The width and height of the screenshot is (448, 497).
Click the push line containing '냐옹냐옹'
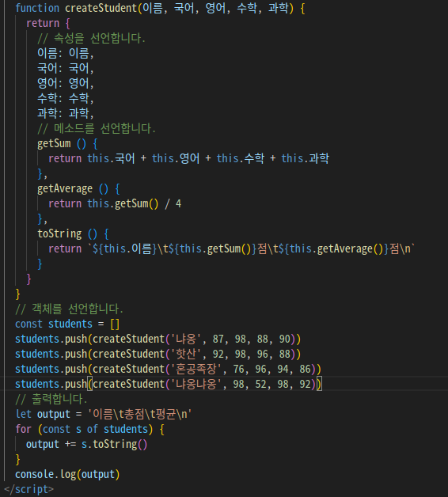click(169, 384)
